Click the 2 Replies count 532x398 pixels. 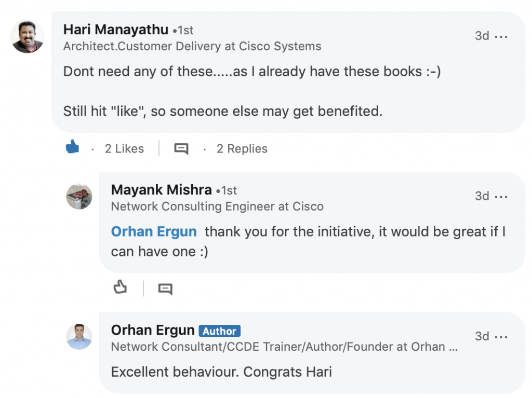click(x=242, y=149)
